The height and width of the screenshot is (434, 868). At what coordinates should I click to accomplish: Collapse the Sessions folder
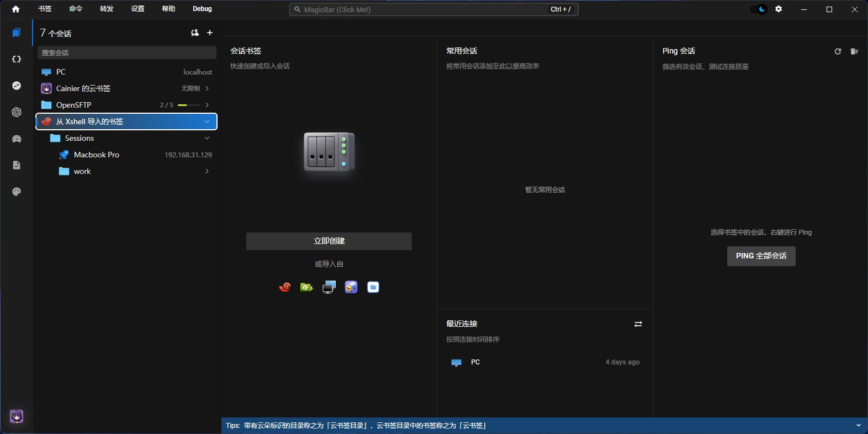(207, 138)
